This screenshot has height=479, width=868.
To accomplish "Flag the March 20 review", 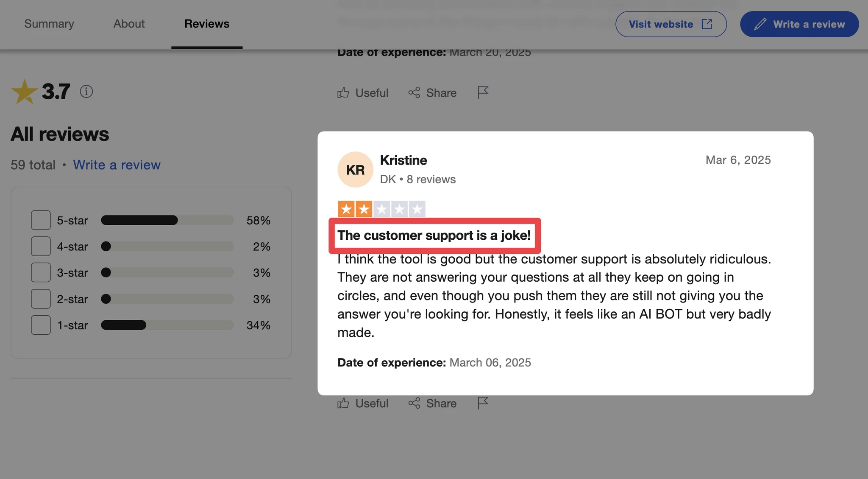I will coord(483,92).
